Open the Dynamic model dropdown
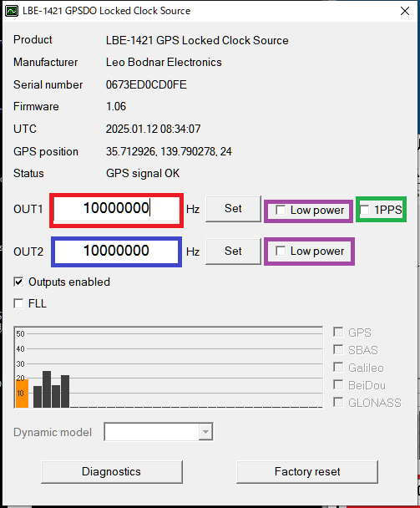The height and width of the screenshot is (508, 420). (205, 432)
